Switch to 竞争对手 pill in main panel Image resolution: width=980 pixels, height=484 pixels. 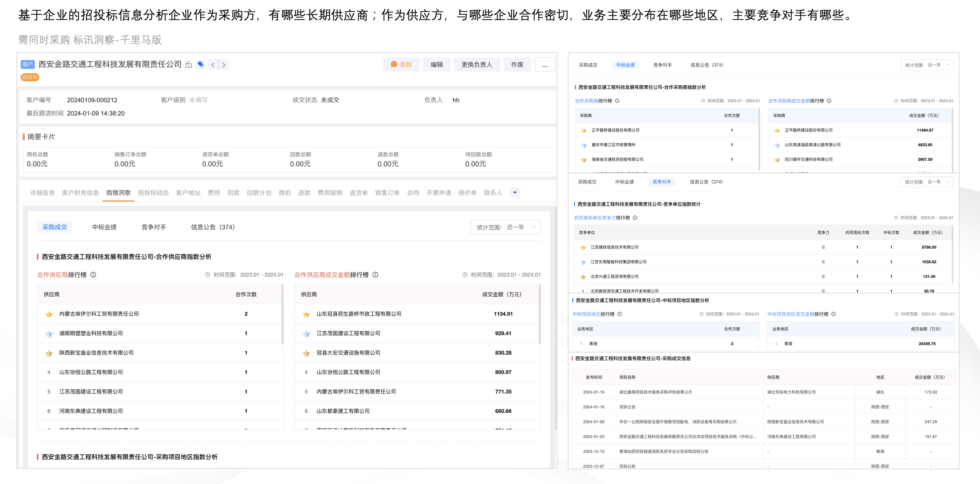[x=154, y=227]
